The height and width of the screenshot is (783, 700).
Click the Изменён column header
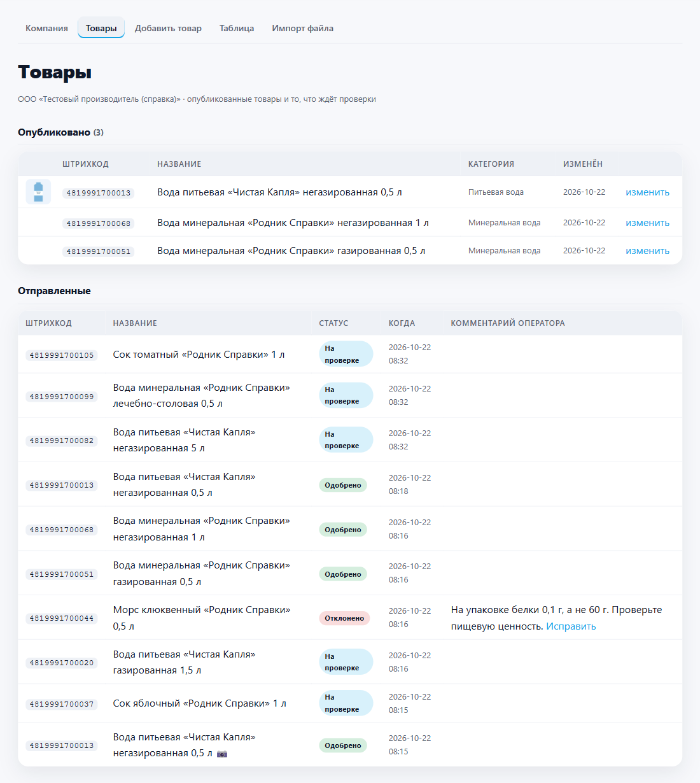point(582,164)
